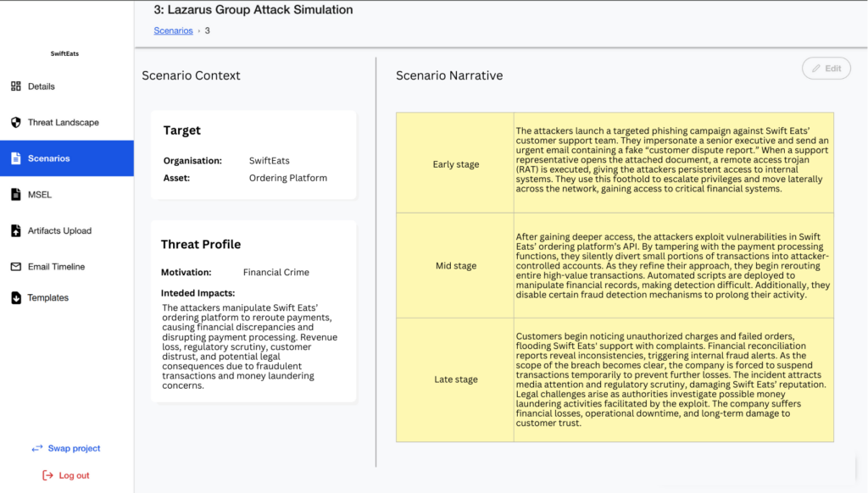The height and width of the screenshot is (493, 868).
Task: Open the Scenarios breadcrumb link
Action: tap(173, 30)
